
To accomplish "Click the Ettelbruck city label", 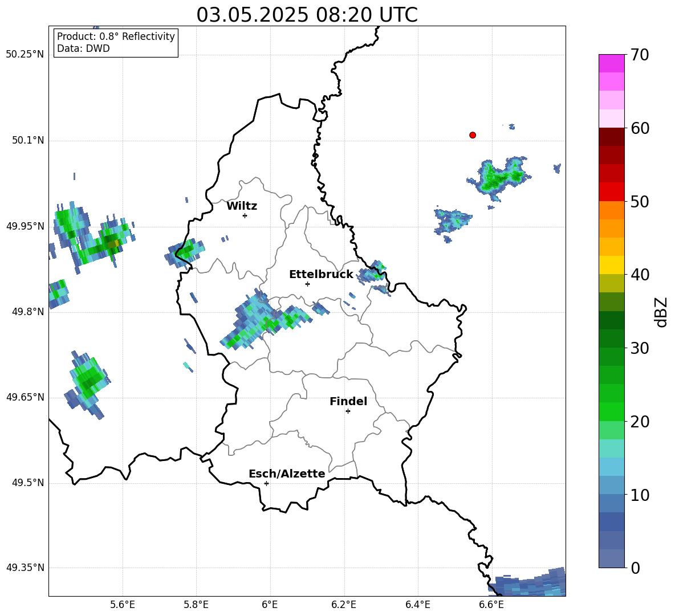I will (x=321, y=275).
